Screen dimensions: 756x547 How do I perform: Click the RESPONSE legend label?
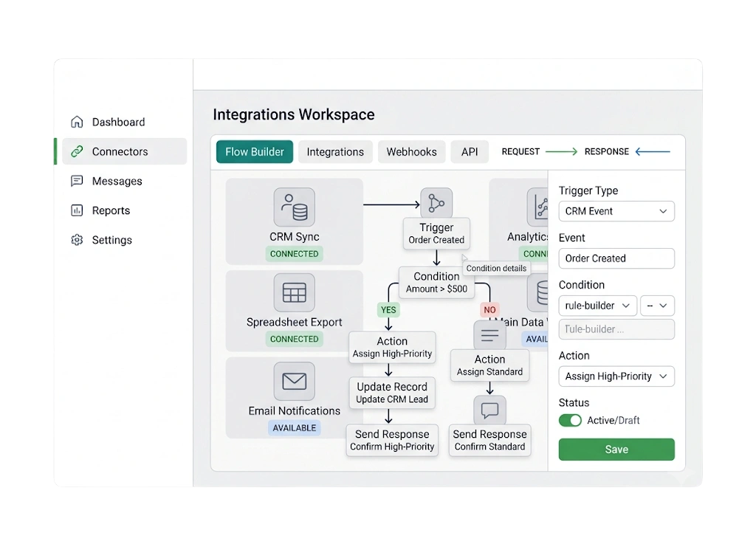pyautogui.click(x=607, y=152)
